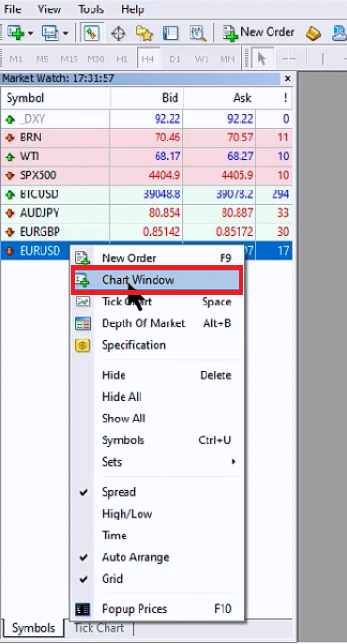
Task: Choose Tick Chart in context menu
Action: click(157, 302)
